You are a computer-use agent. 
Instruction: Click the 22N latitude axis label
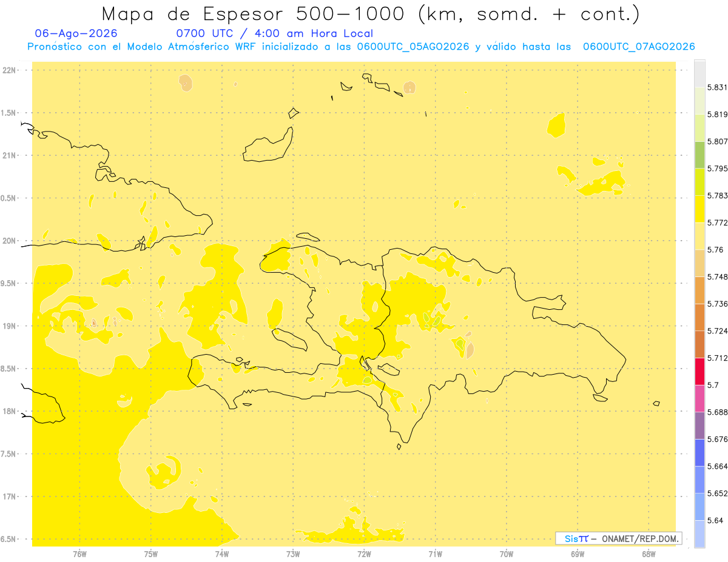click(9, 70)
